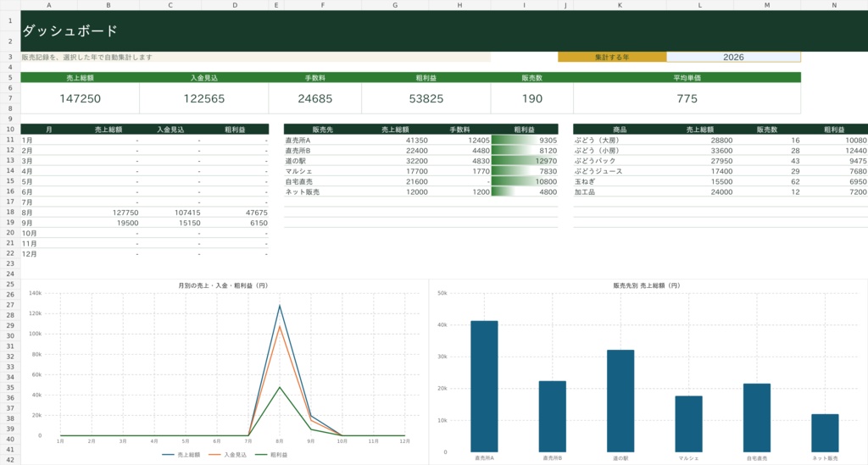
Task: Click the 直売所B bar in bar chart
Action: pos(553,417)
